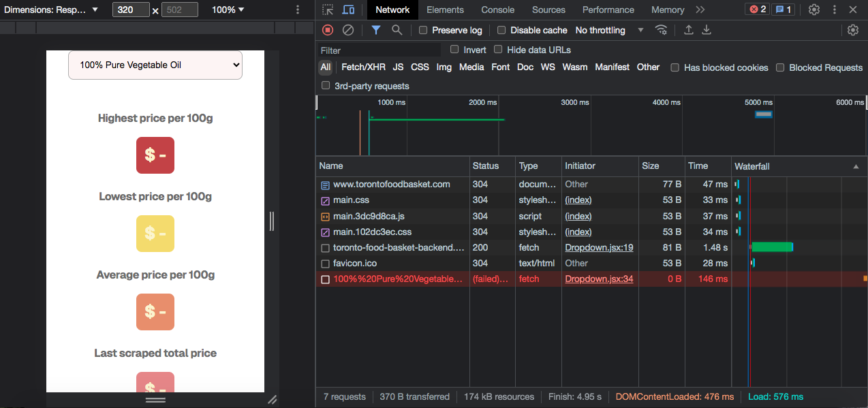Export HAR file
The image size is (868, 408).
coord(707,30)
